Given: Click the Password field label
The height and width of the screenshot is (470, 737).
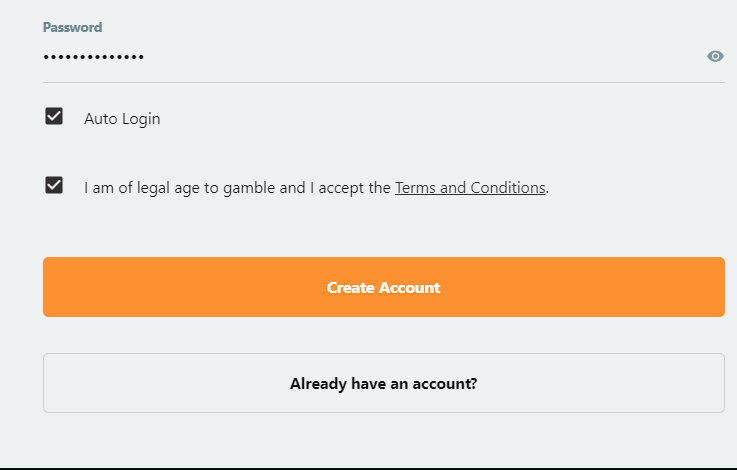Looking at the screenshot, I should point(72,27).
